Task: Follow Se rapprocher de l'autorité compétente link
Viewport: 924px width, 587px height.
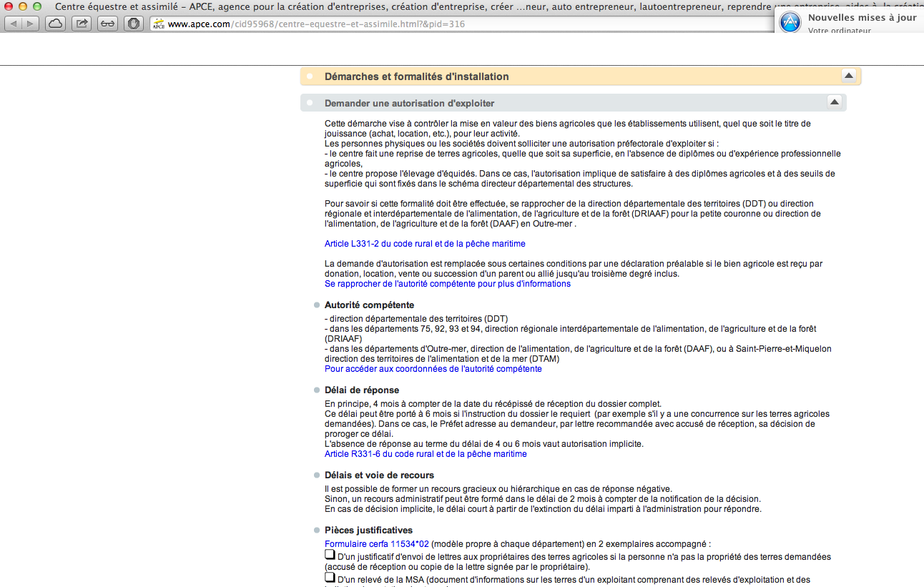Action: [x=448, y=284]
